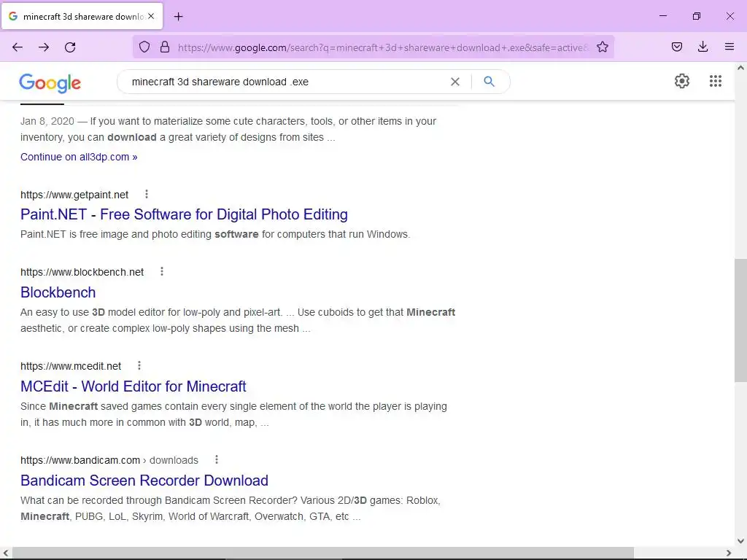Open the three-dot menu beside mcedit.net
This screenshot has width=747, height=560.
click(139, 366)
